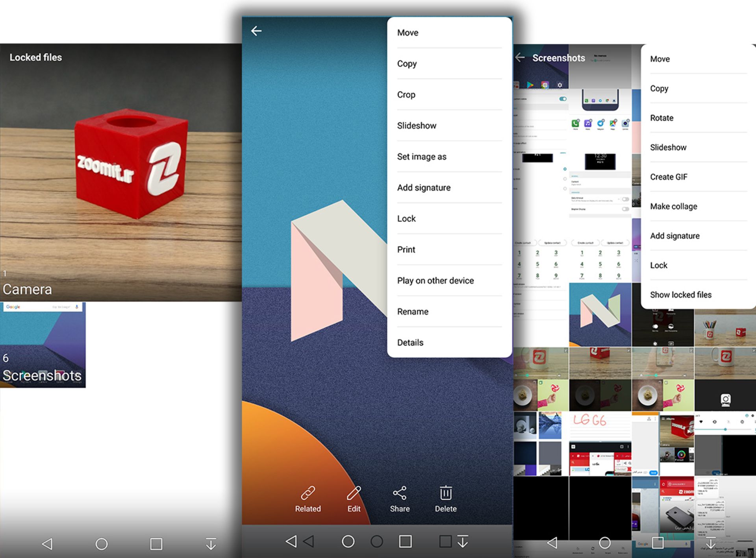Image resolution: width=756 pixels, height=558 pixels.
Task: Select Copy in the Screenshots menu
Action: (698, 89)
